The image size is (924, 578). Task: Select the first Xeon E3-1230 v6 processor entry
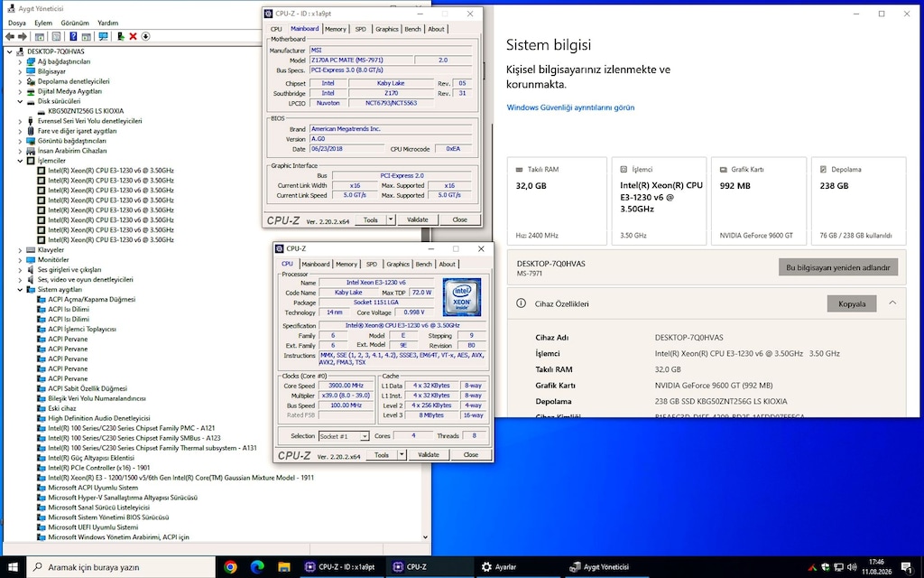coord(111,171)
